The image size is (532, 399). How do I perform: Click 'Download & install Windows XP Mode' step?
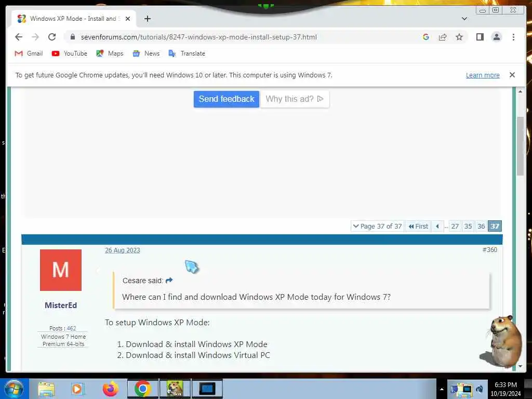tap(196, 344)
